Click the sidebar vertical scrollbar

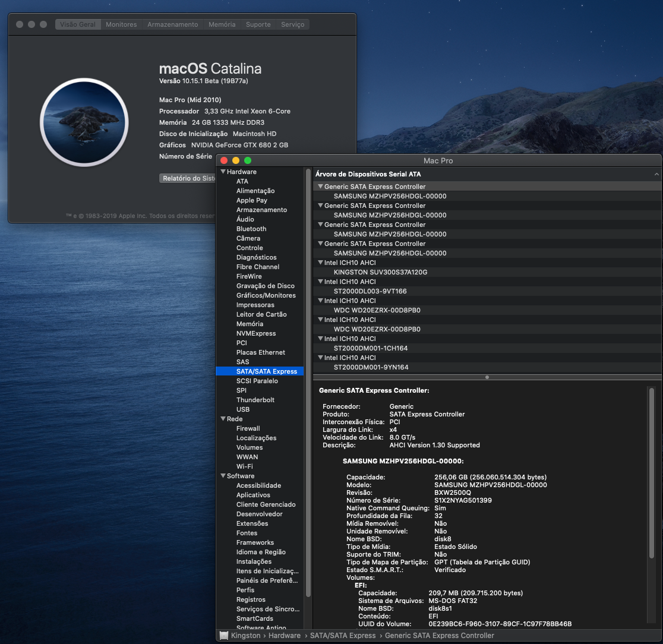click(x=308, y=383)
